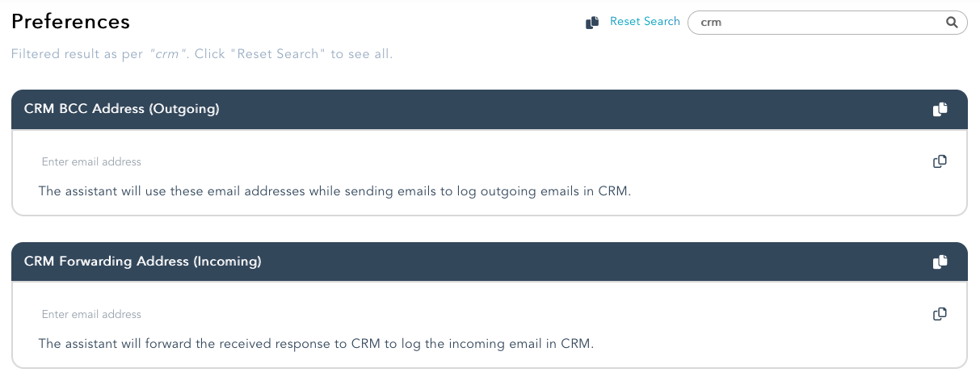Image resolution: width=980 pixels, height=381 pixels.
Task: Focus the search box containing "crm"
Action: coord(827,23)
